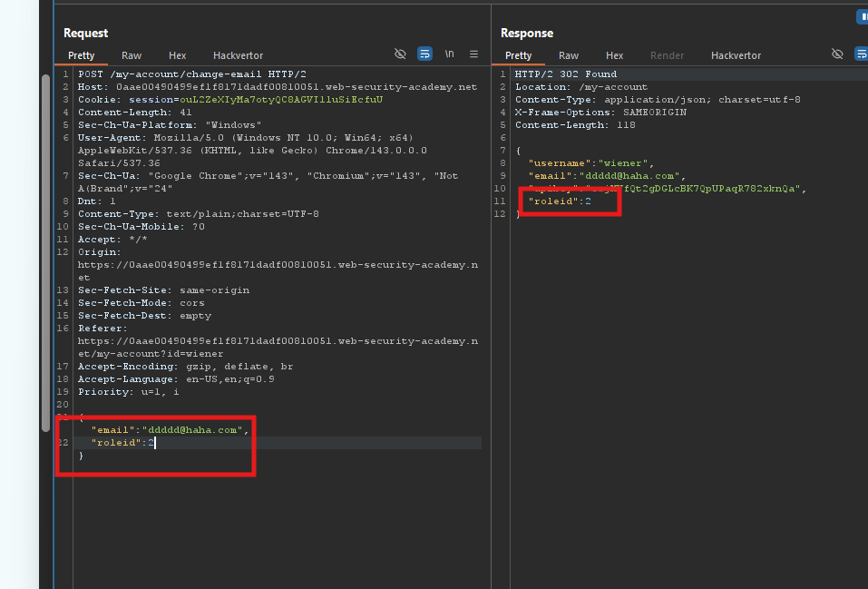
Task: Click the "email" line in request body
Action: coord(170,429)
